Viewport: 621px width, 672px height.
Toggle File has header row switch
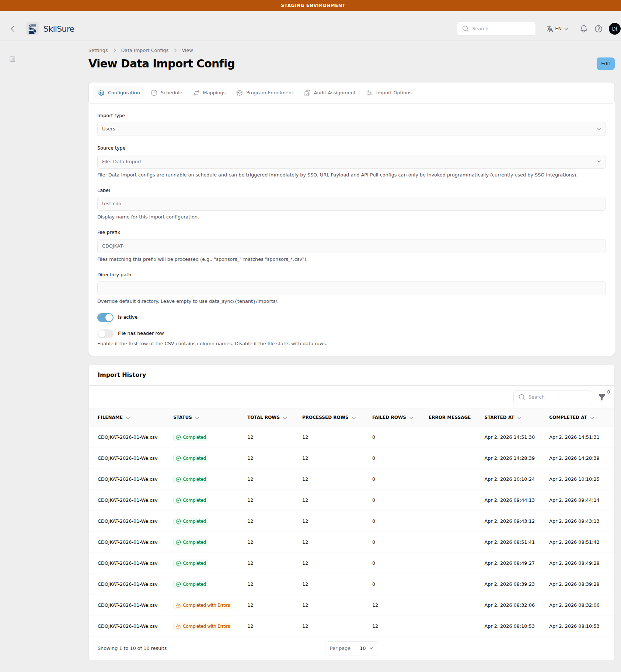(x=105, y=333)
